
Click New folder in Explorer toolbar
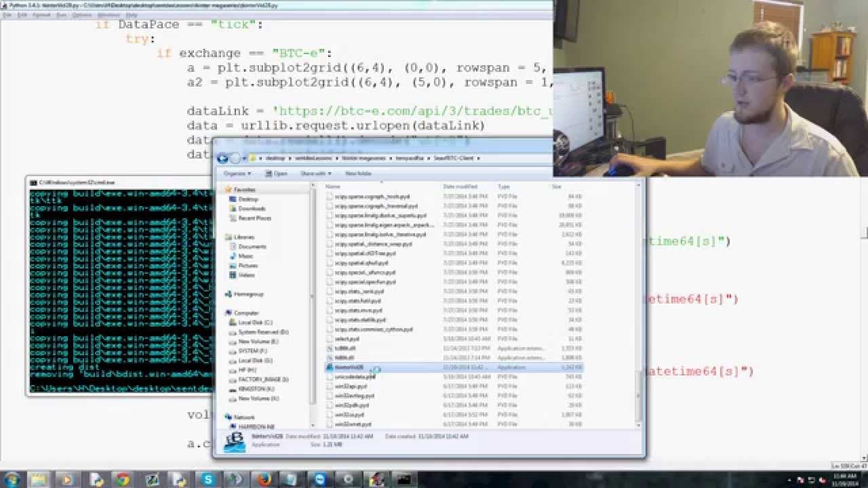[x=358, y=174]
